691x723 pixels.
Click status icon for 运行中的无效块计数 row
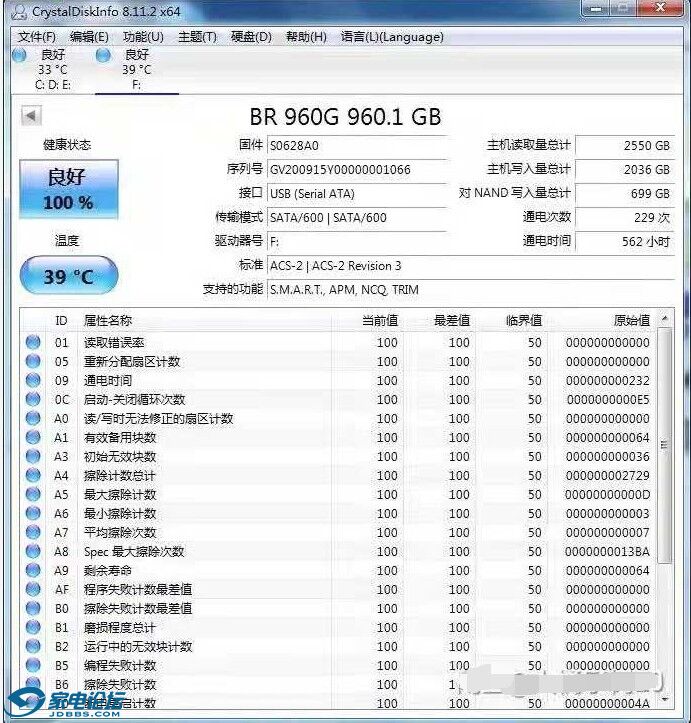coord(33,646)
